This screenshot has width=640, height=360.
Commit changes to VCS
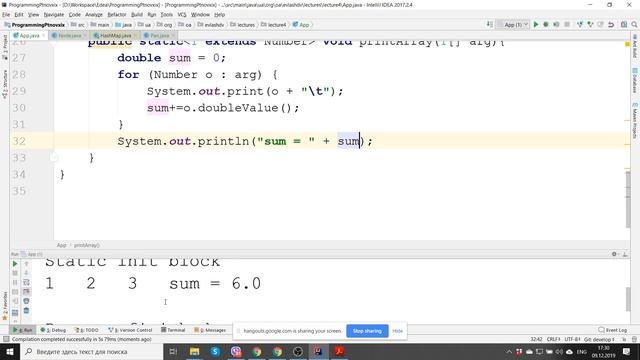(590, 24)
